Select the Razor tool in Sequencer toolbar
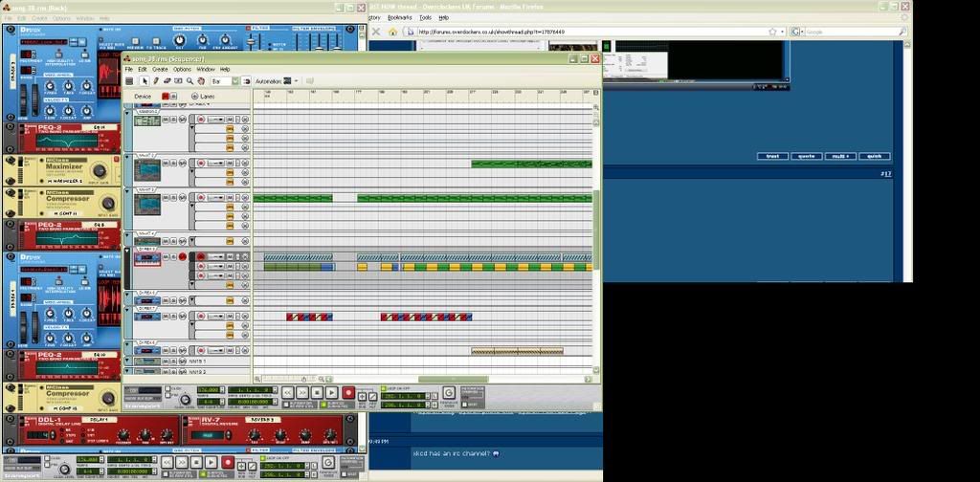Image resolution: width=980 pixels, height=482 pixels. (x=178, y=81)
